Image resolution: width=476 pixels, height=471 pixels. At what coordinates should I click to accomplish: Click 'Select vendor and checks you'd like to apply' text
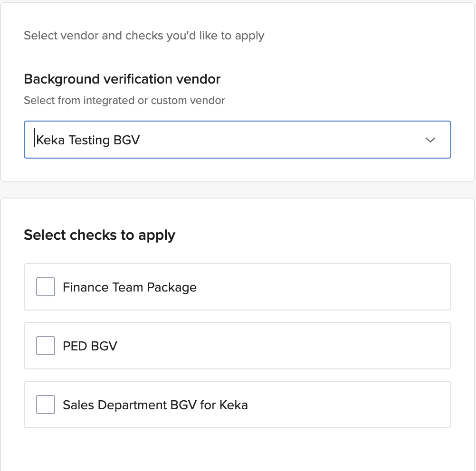click(x=144, y=36)
